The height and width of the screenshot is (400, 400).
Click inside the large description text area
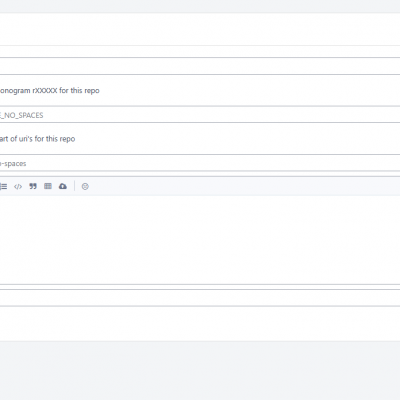point(200,240)
